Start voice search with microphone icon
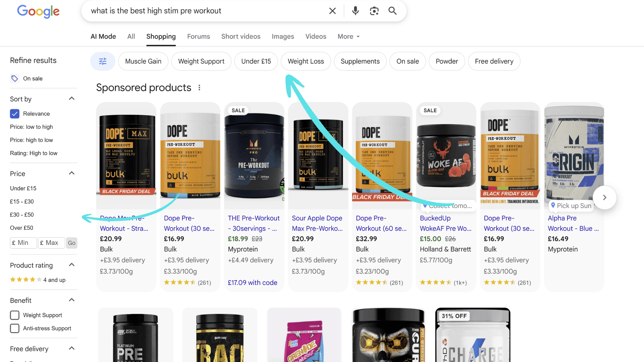Viewport: 644px width, 362px height. (x=355, y=11)
